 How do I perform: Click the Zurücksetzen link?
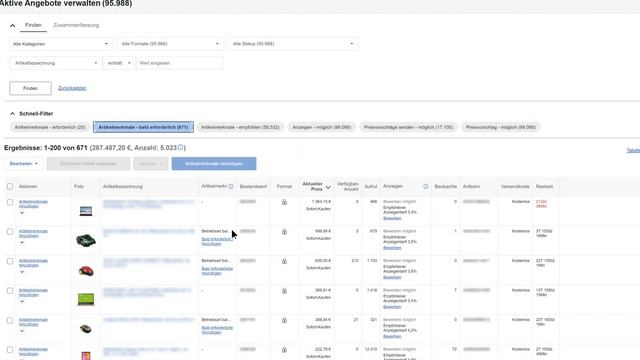72,88
